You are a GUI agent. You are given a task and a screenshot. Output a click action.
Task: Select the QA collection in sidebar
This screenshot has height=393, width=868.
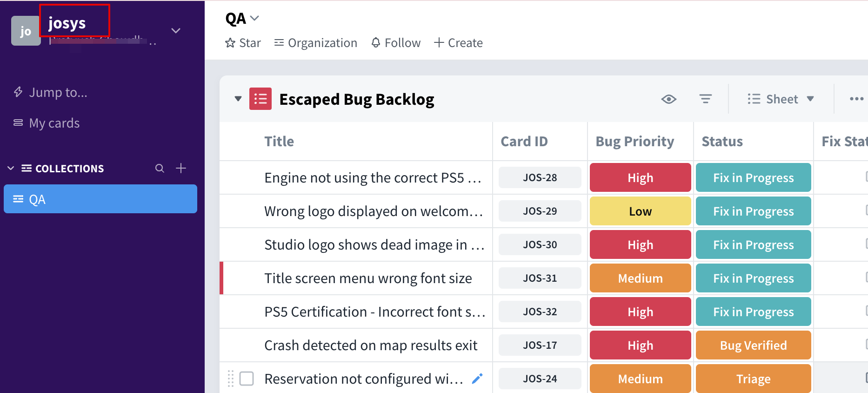coord(100,199)
